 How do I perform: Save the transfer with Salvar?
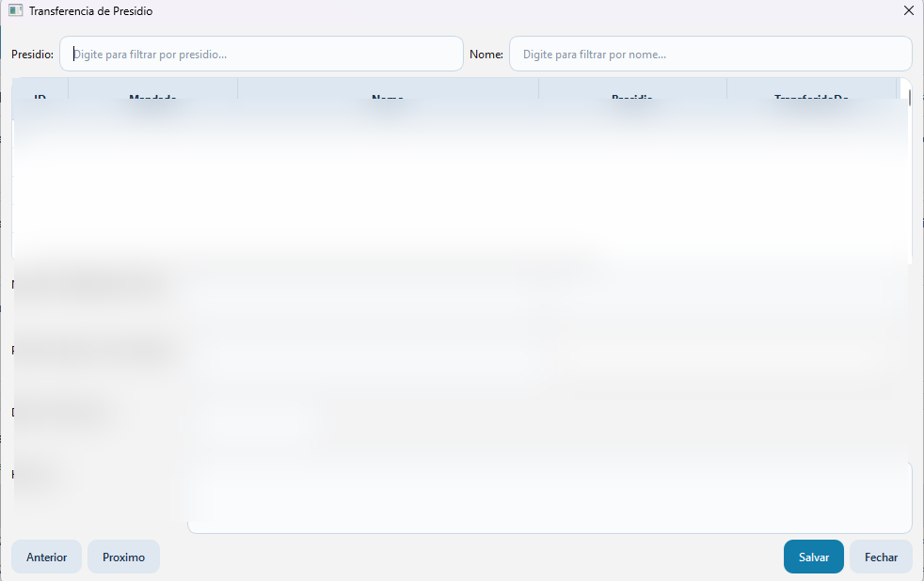coord(814,557)
